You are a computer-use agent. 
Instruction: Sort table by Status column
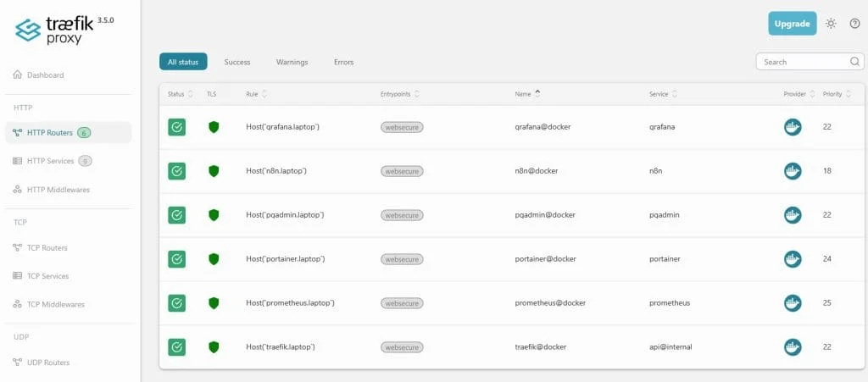click(180, 94)
